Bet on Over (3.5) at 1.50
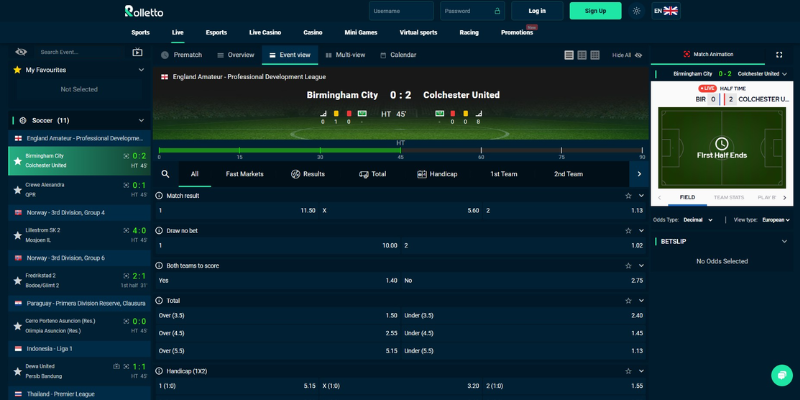This screenshot has height=400, width=800. tap(278, 315)
